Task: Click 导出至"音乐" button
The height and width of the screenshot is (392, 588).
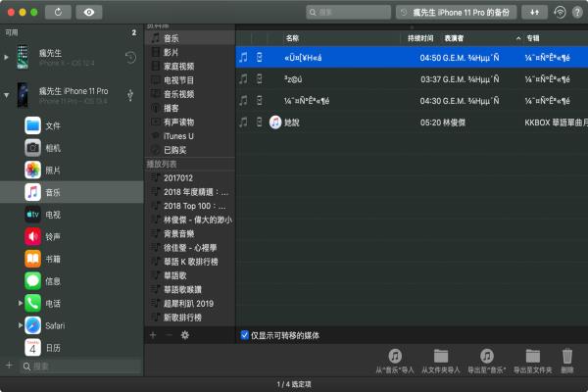Action: pyautogui.click(x=487, y=361)
